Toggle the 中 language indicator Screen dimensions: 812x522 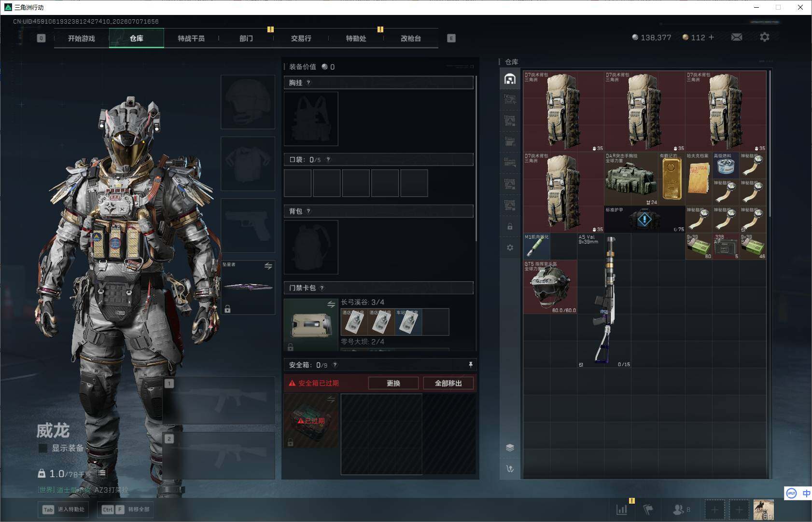[x=806, y=493]
